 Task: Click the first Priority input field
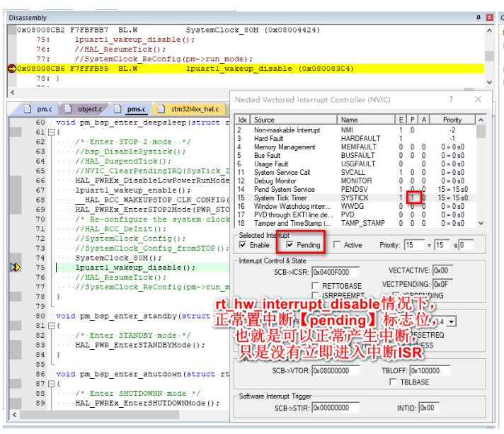click(x=414, y=245)
